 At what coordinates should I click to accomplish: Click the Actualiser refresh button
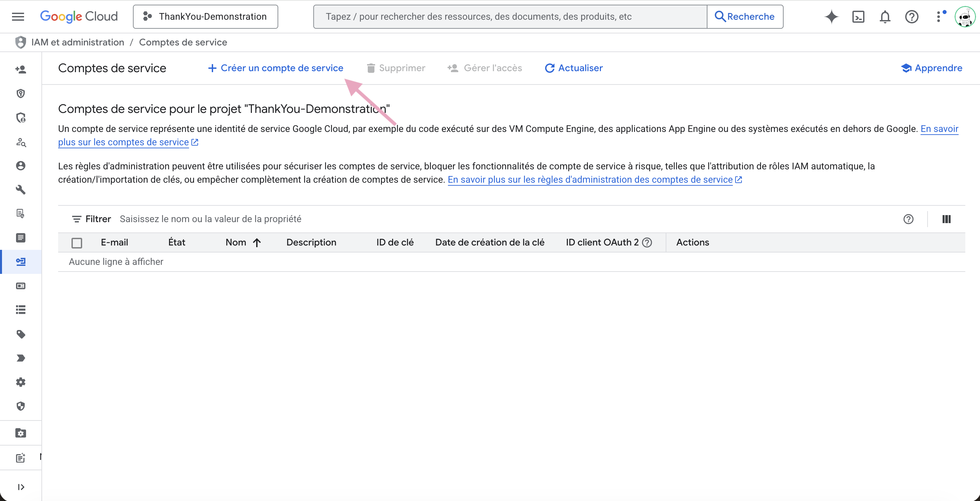[x=574, y=68]
